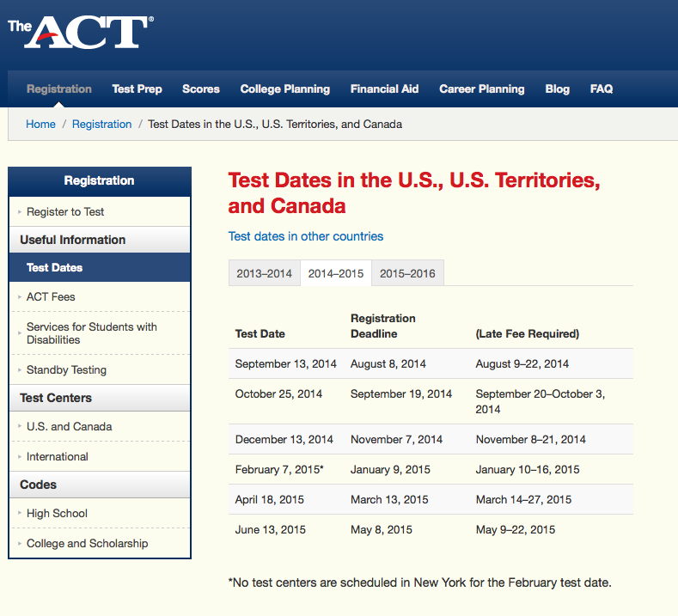
Task: Click the September 13, 2014 test date
Action: pos(286,364)
